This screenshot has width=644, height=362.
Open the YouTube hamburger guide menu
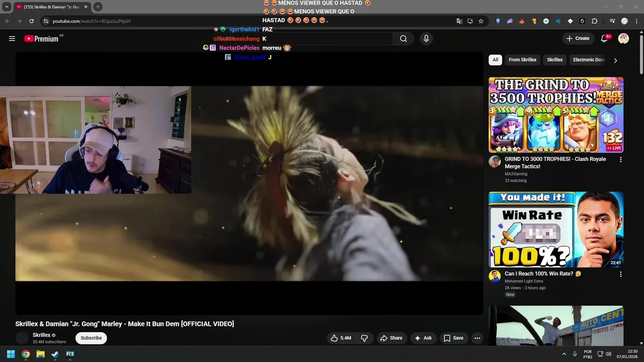[x=12, y=39]
